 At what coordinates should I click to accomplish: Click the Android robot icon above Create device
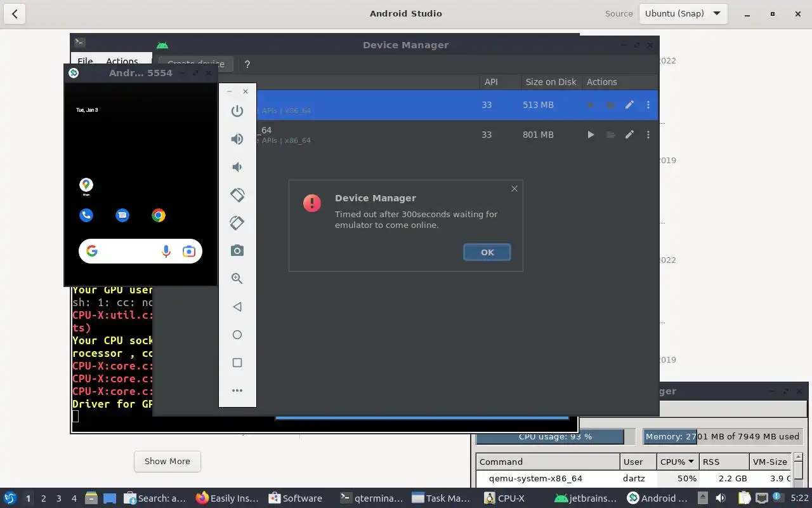coord(162,45)
